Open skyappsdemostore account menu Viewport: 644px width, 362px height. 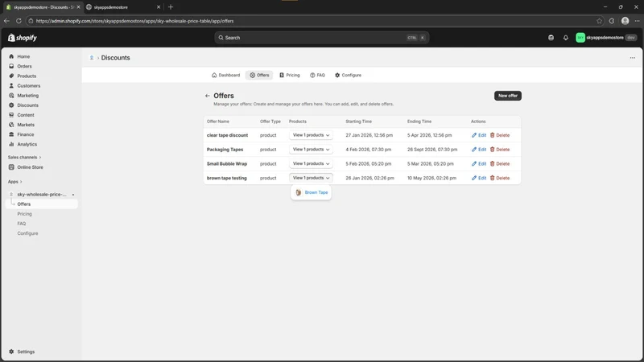[606, 38]
